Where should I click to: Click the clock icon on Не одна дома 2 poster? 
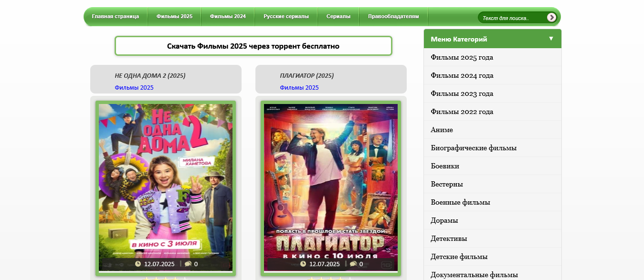click(138, 264)
